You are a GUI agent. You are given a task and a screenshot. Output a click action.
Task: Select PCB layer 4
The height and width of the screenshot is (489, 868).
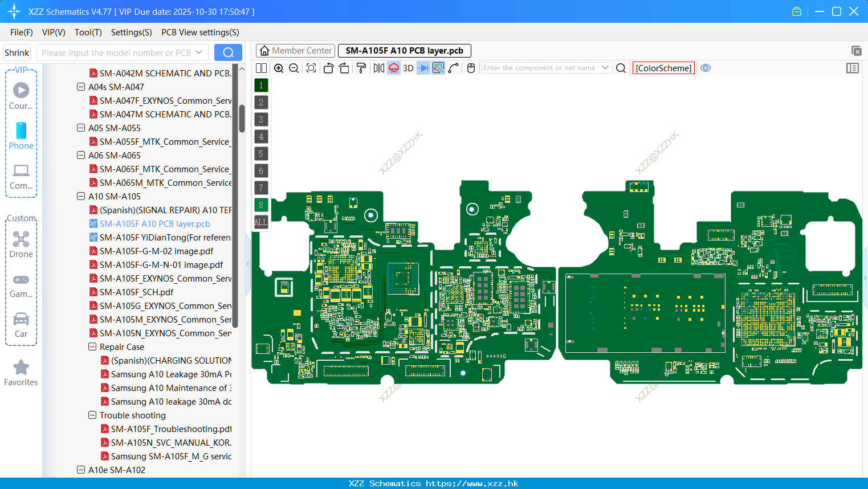click(261, 137)
